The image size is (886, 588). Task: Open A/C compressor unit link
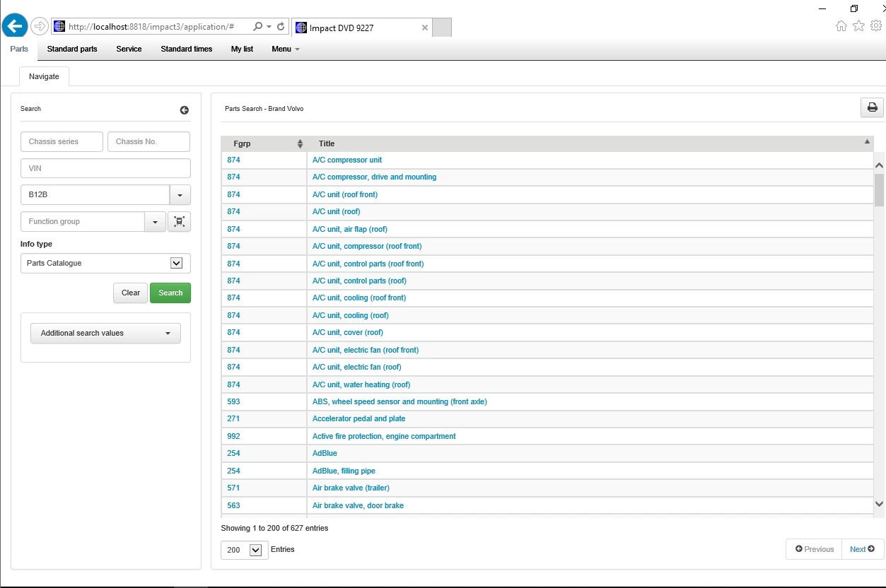coord(347,160)
